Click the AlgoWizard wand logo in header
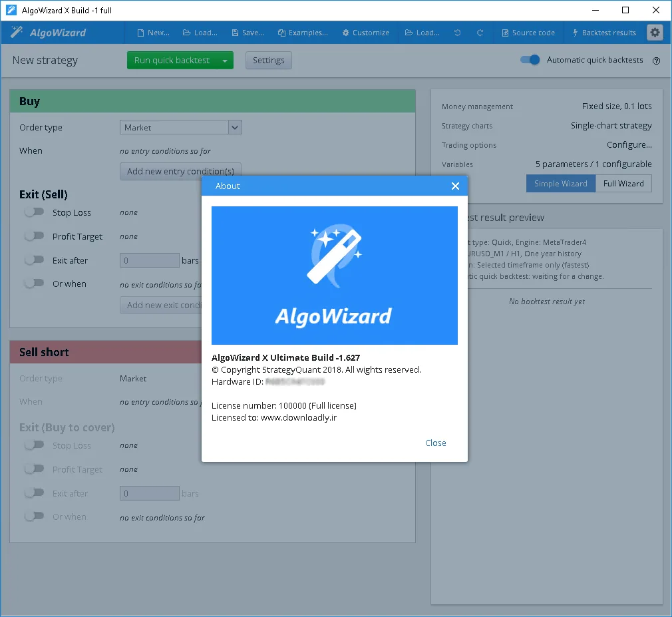The width and height of the screenshot is (672, 617). click(16, 32)
